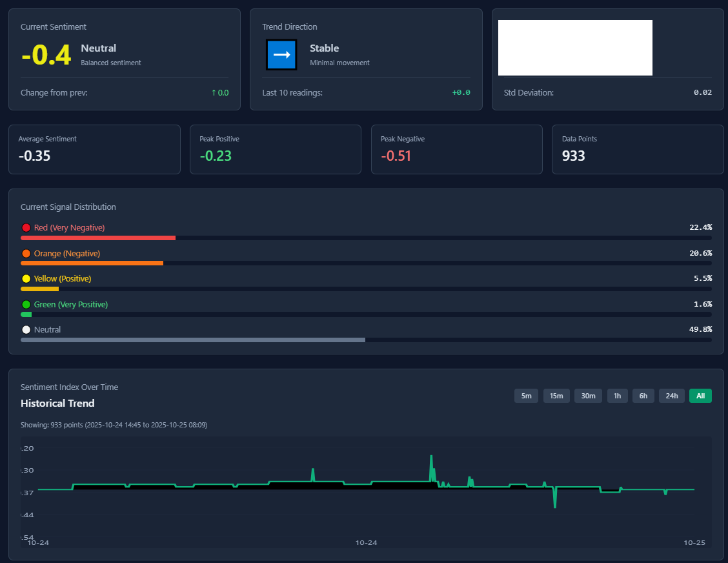Viewport: 728px width, 563px height.
Task: Click the -0.51 peak negative value
Action: pyautogui.click(x=396, y=156)
